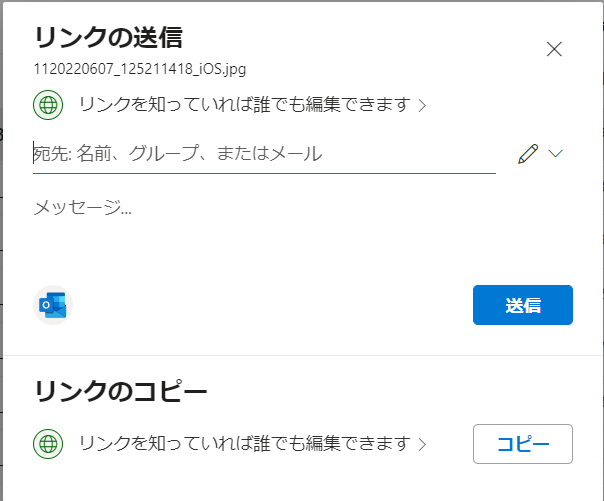This screenshot has height=501, width=604.
Task: Open link settings chevron in send section
Action: (423, 105)
